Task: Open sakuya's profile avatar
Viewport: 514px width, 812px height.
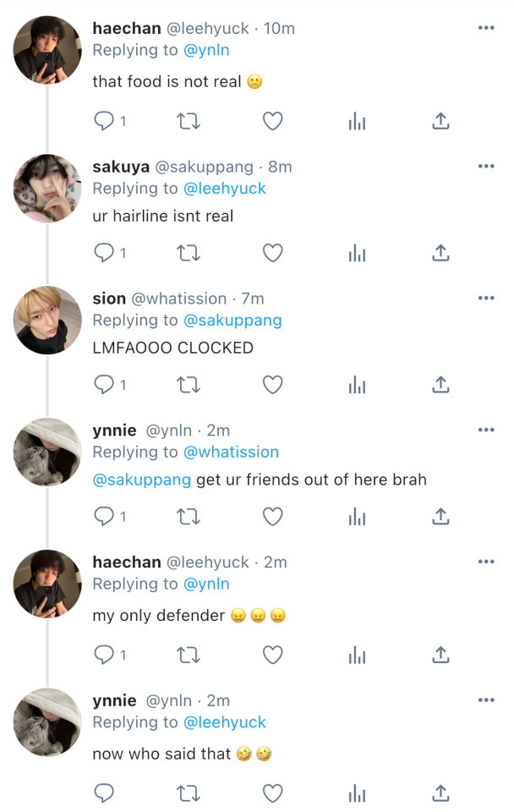Action: pos(47,188)
